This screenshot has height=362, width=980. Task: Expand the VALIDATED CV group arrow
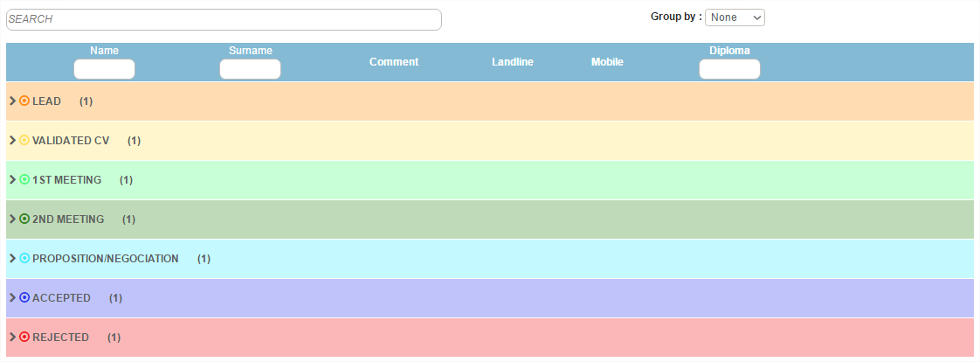tap(12, 141)
